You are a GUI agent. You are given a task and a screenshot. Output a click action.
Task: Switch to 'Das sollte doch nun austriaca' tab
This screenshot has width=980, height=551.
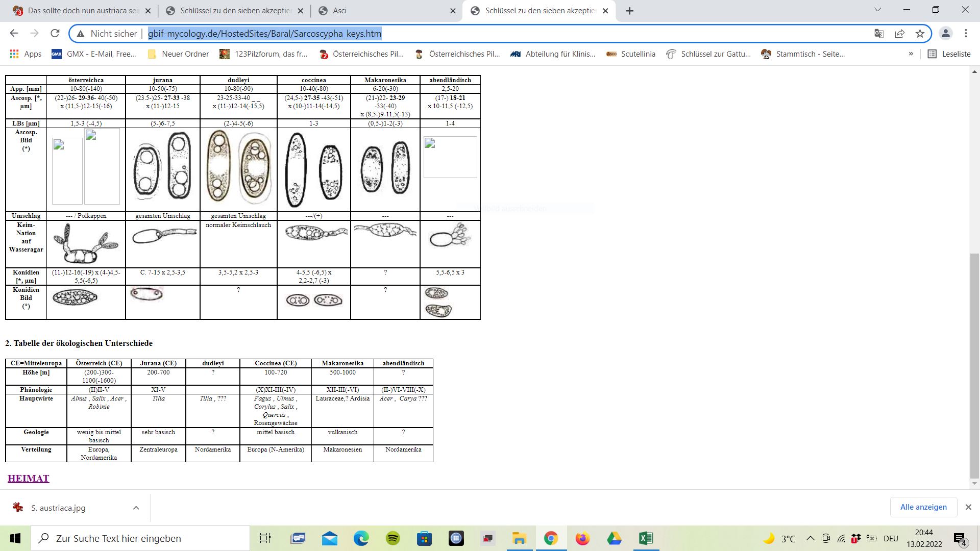click(82, 11)
